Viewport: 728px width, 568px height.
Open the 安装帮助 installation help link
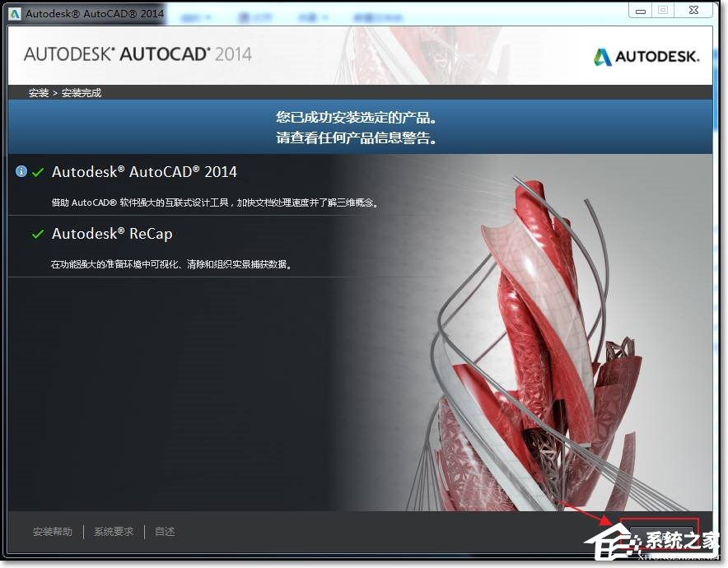[53, 531]
